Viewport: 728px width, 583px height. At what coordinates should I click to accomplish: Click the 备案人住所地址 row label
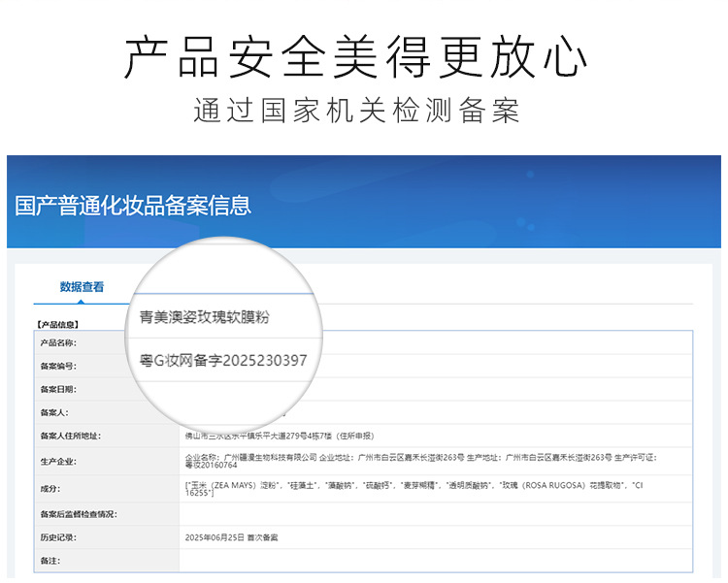click(x=70, y=436)
